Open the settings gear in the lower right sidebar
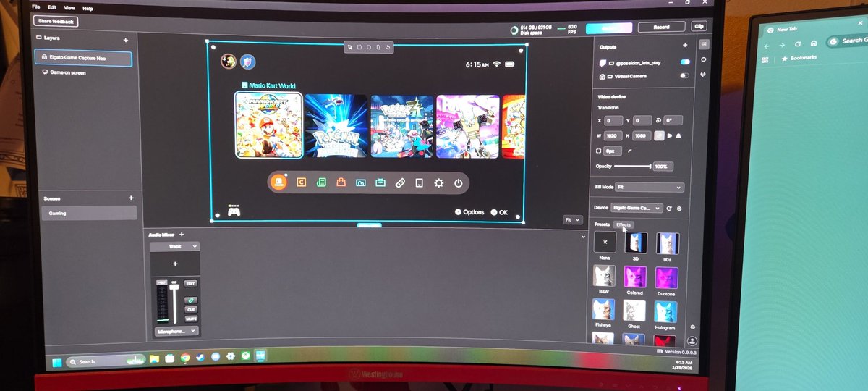 [x=693, y=327]
